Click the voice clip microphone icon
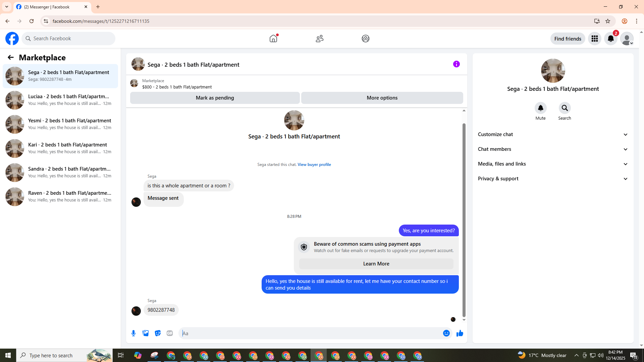This screenshot has width=644, height=362. [133, 333]
